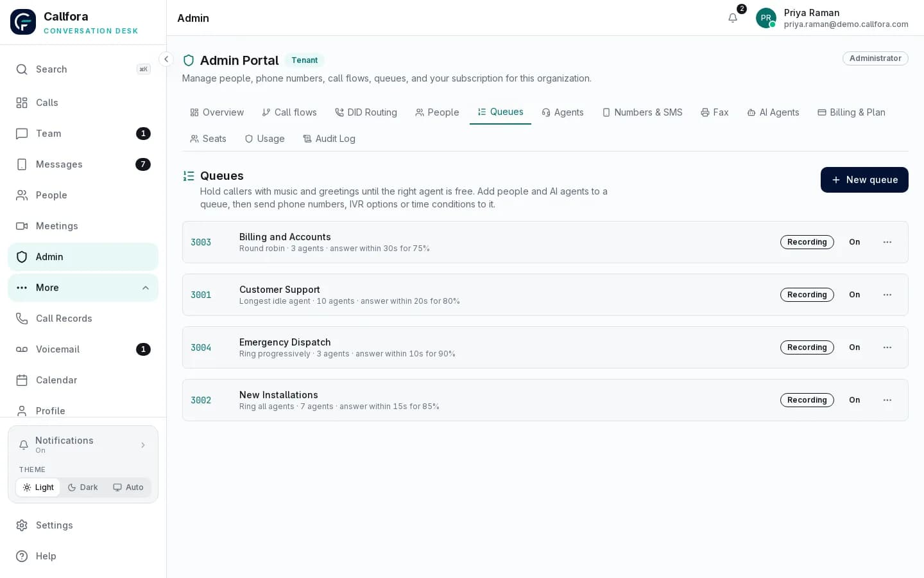Open more options for Billing and Accounts

point(887,242)
